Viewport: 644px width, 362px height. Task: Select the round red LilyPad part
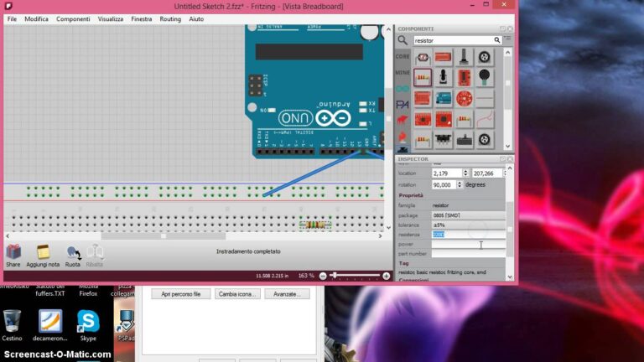pos(464,99)
